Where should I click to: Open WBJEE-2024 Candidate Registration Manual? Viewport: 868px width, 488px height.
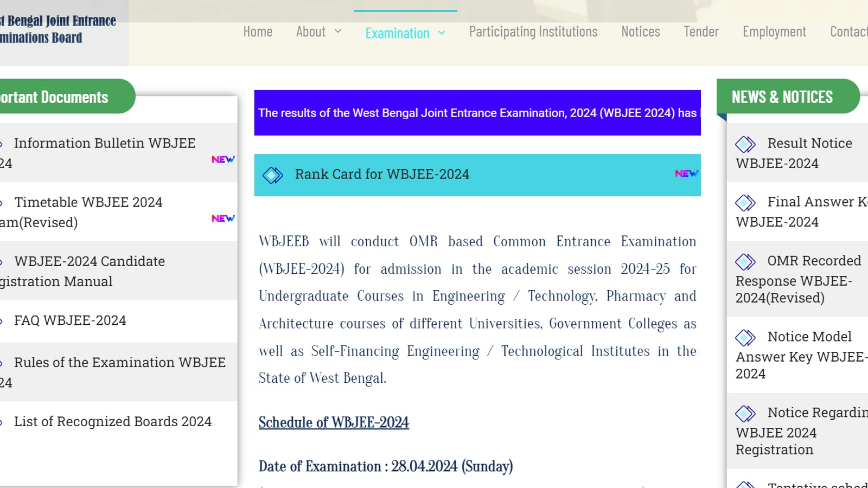coord(82,271)
